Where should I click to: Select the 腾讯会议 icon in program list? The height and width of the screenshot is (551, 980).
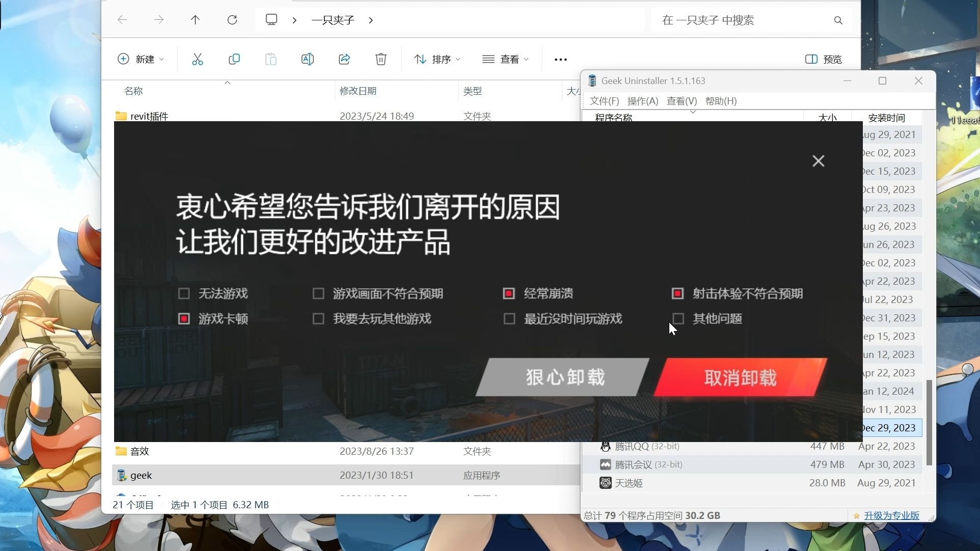[605, 464]
